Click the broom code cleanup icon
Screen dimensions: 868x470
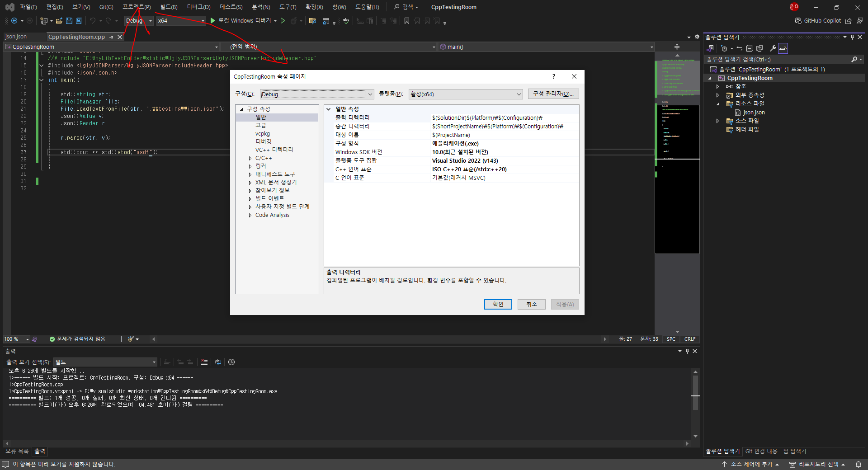click(x=131, y=339)
